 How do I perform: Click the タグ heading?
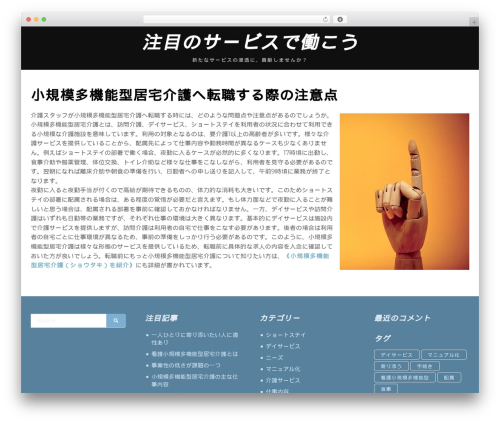click(382, 338)
